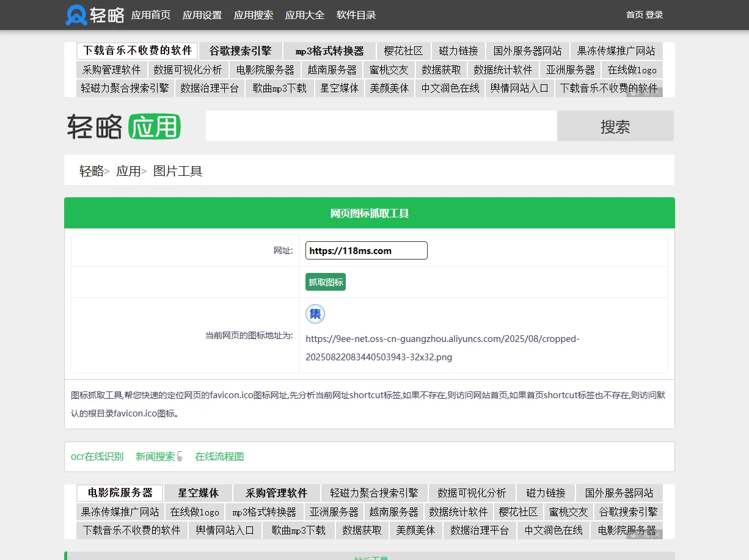The width and height of the screenshot is (749, 560).
Task: Click the 在线流程图 link
Action: tap(219, 456)
